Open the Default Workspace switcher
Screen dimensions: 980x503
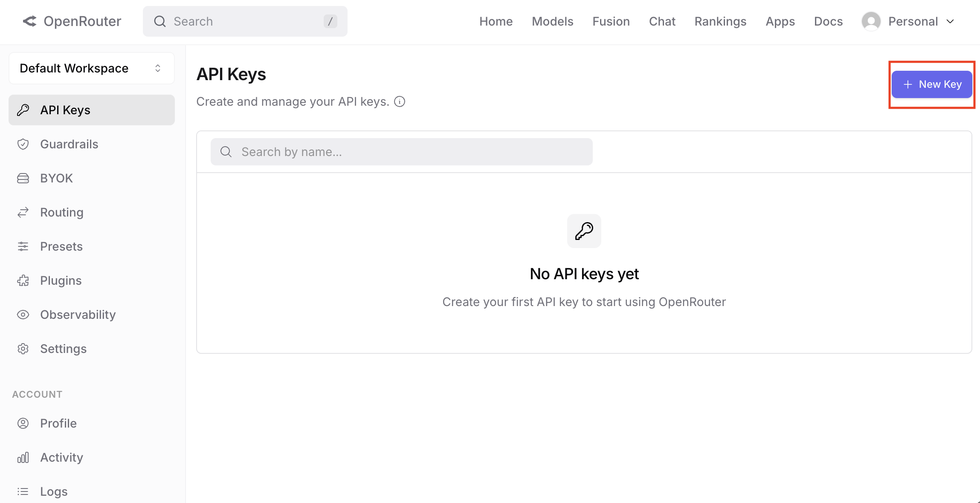pyautogui.click(x=92, y=68)
